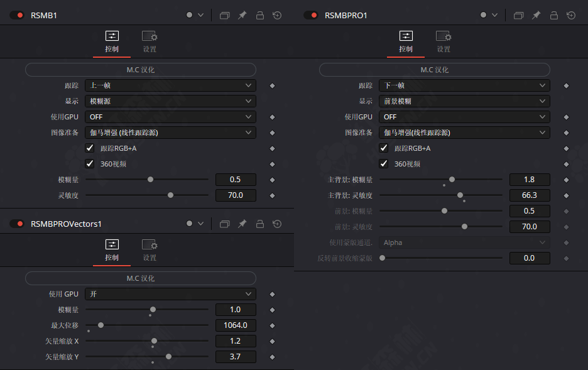Screen dimensions: 588x370
Task: Toggle the RSMB1 node enable switch
Action: [x=17, y=15]
